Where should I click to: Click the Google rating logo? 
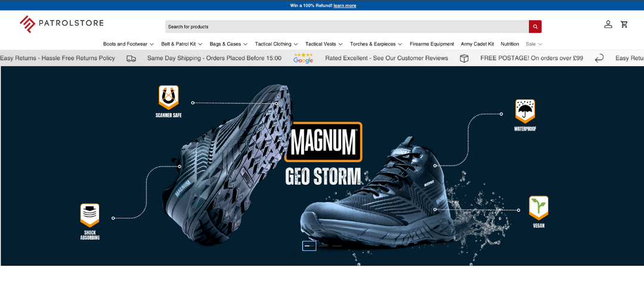pos(303,58)
